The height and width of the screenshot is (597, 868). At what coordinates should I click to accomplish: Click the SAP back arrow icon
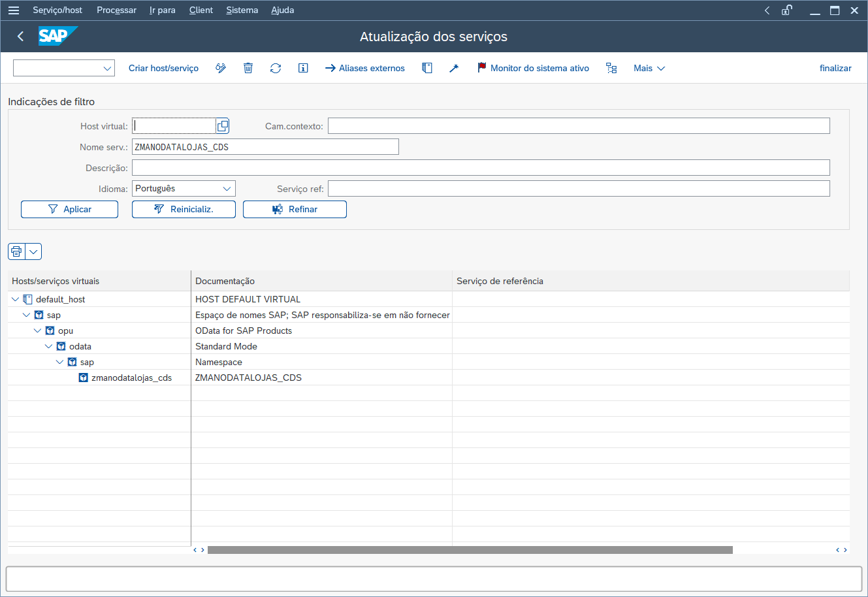tap(21, 37)
